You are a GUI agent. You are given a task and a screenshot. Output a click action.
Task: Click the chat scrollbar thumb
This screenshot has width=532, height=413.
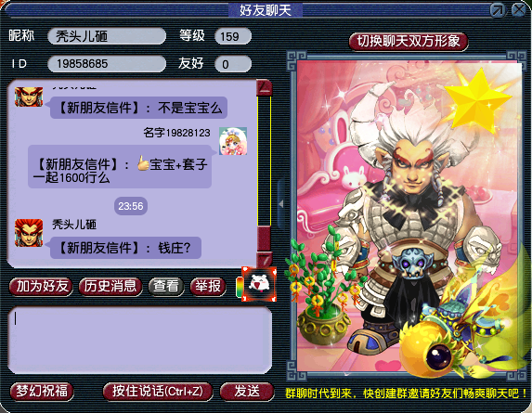[264, 238]
